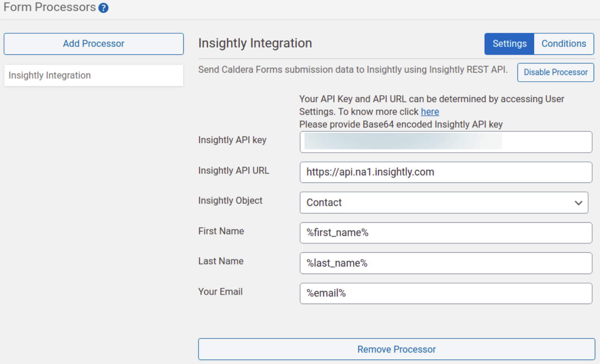Focus the Your Email field containing %email%
This screenshot has width=600, height=364.
coord(446,293)
